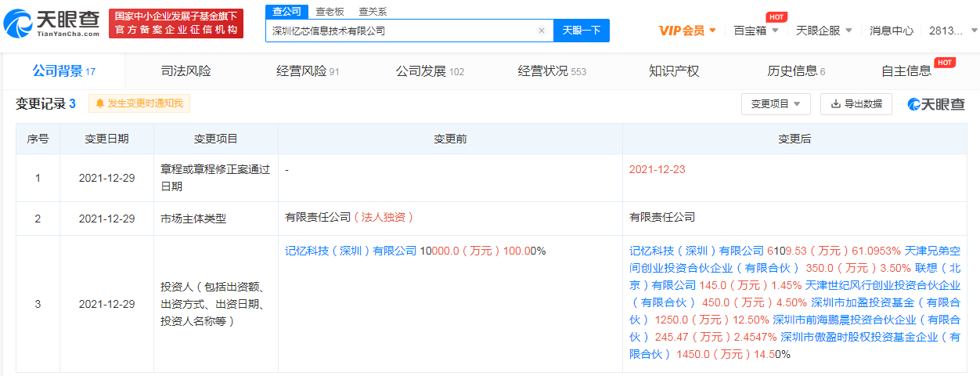Screen dimensions: 980x376
Task: Select the 自主信息 tab
Action: click(x=906, y=71)
